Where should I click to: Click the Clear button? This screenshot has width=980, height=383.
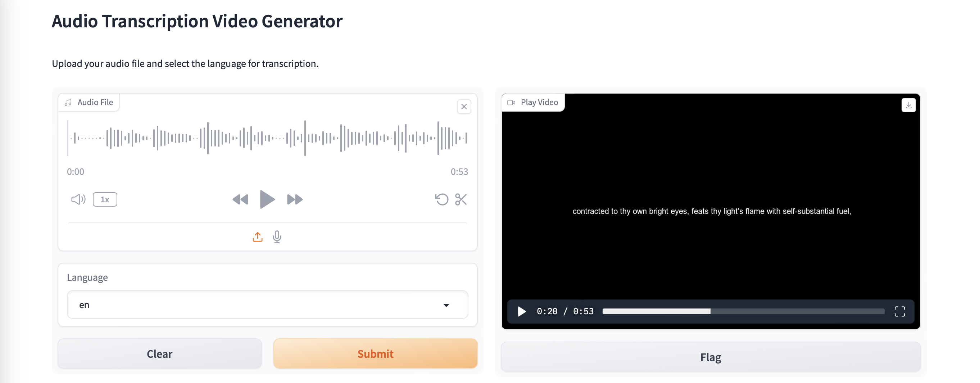[160, 354]
